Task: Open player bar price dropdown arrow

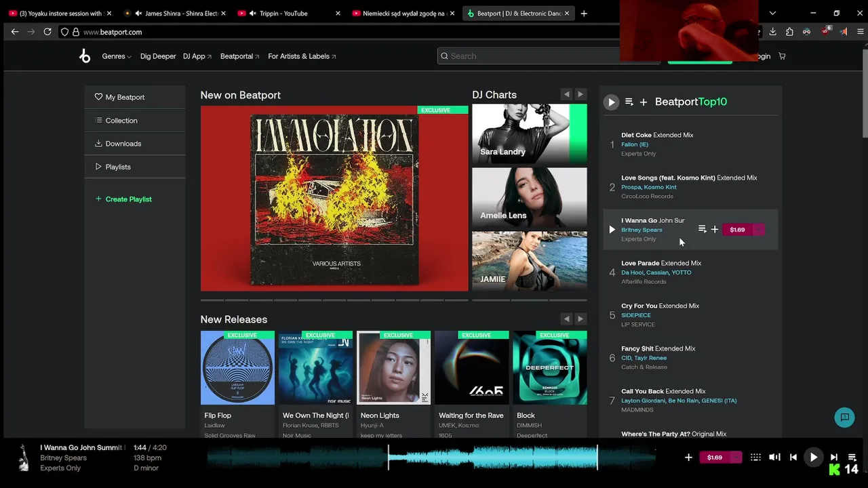Action: [x=736, y=457]
